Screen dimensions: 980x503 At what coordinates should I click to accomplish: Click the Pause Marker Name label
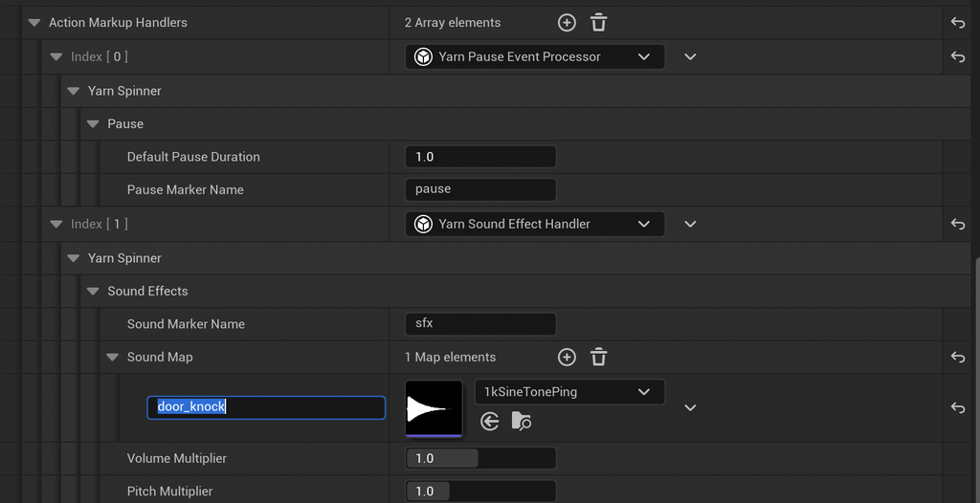185,190
